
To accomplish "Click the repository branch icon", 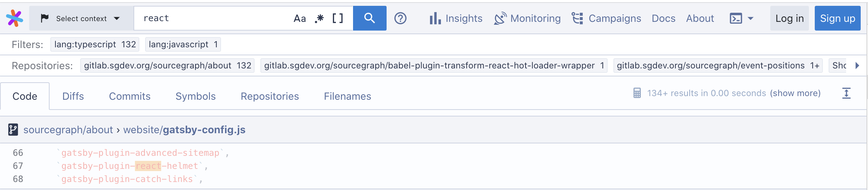I will click(13, 130).
